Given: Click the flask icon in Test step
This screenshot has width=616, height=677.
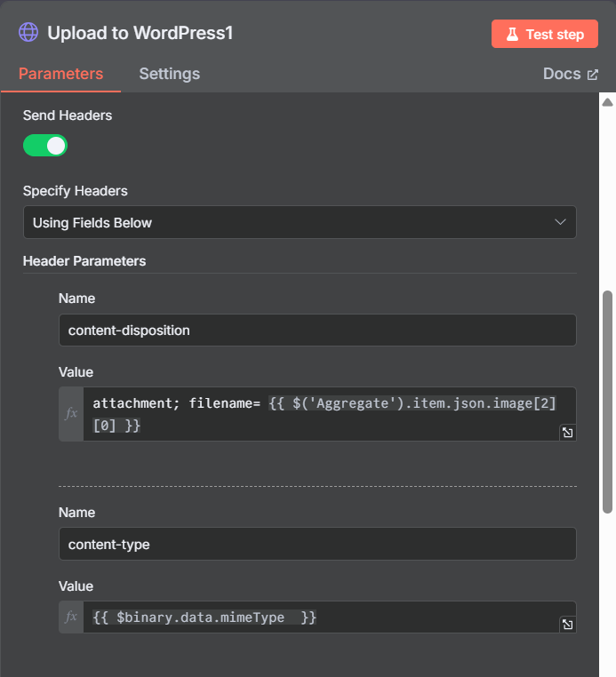Looking at the screenshot, I should pyautogui.click(x=512, y=34).
